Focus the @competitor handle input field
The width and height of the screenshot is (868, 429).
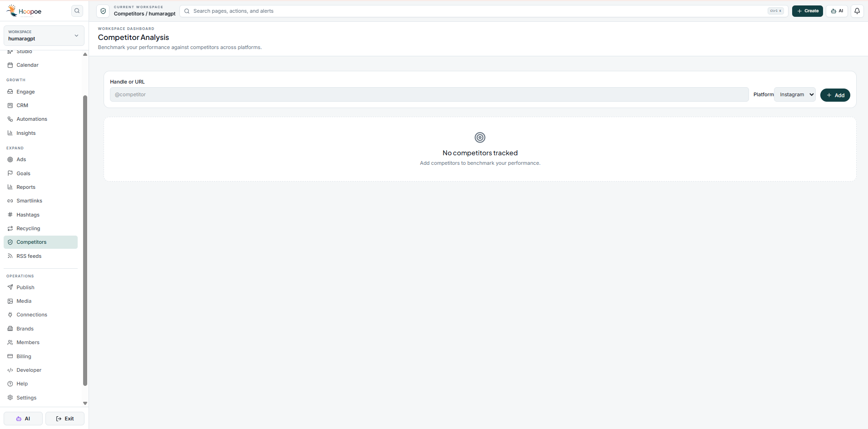[x=429, y=94]
